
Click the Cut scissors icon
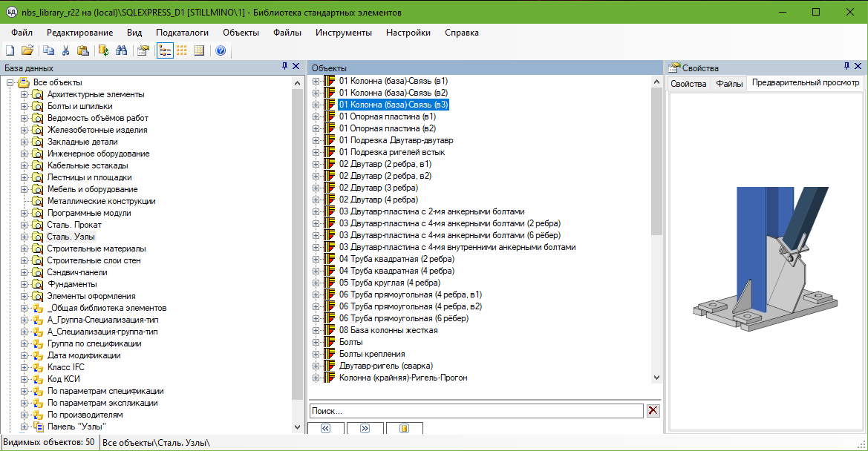tap(65, 51)
